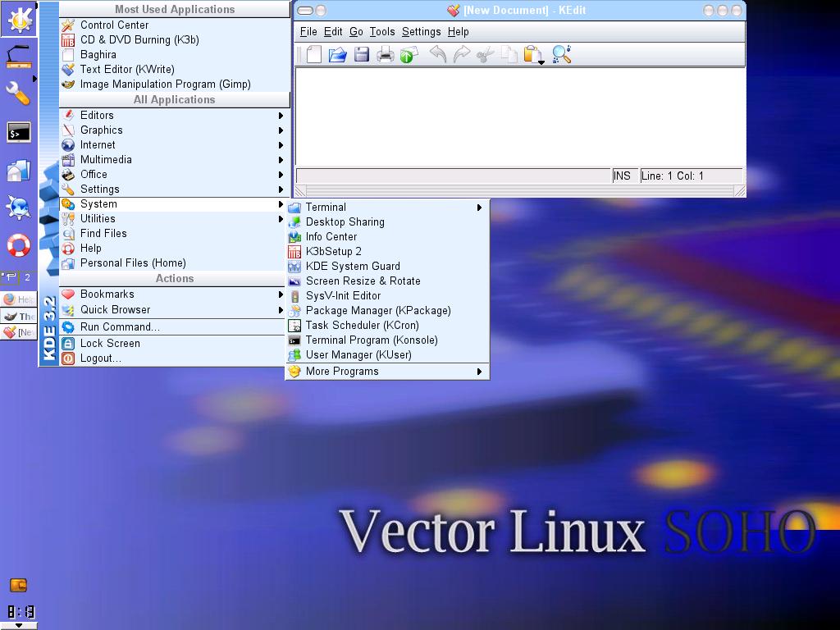Launch Text Editor (KWrite)
The image size is (840, 630).
tap(174, 69)
